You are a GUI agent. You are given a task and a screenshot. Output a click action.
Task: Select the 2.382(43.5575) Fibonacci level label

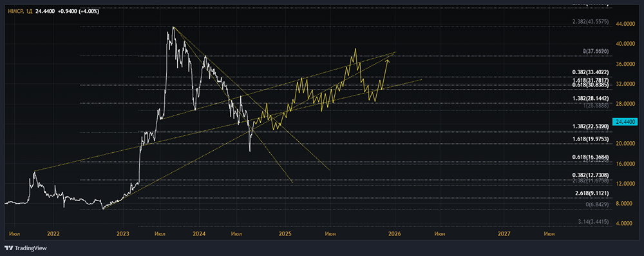591,21
